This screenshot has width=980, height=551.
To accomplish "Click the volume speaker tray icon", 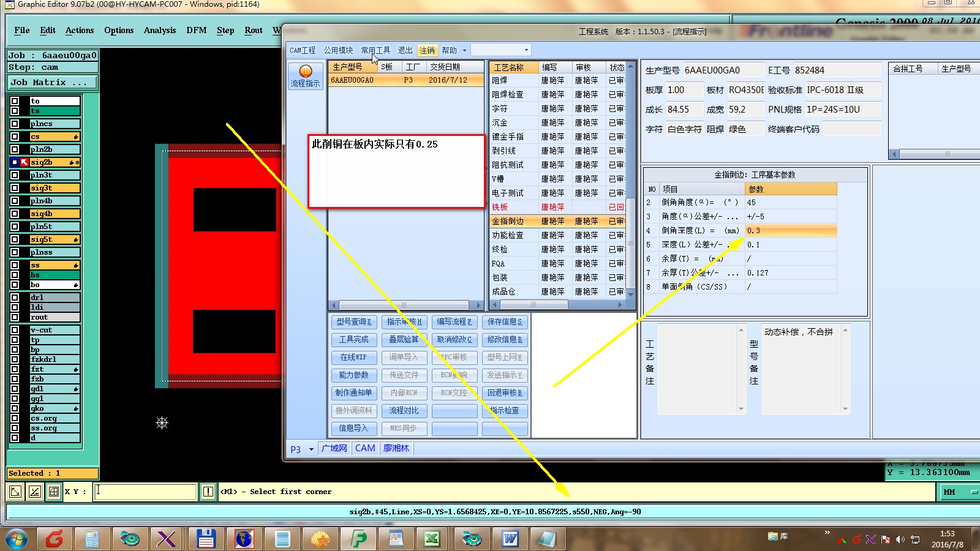I will [x=900, y=539].
